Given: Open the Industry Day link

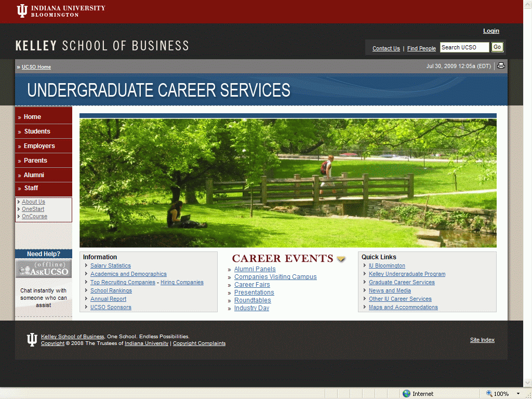Looking at the screenshot, I should [251, 308].
